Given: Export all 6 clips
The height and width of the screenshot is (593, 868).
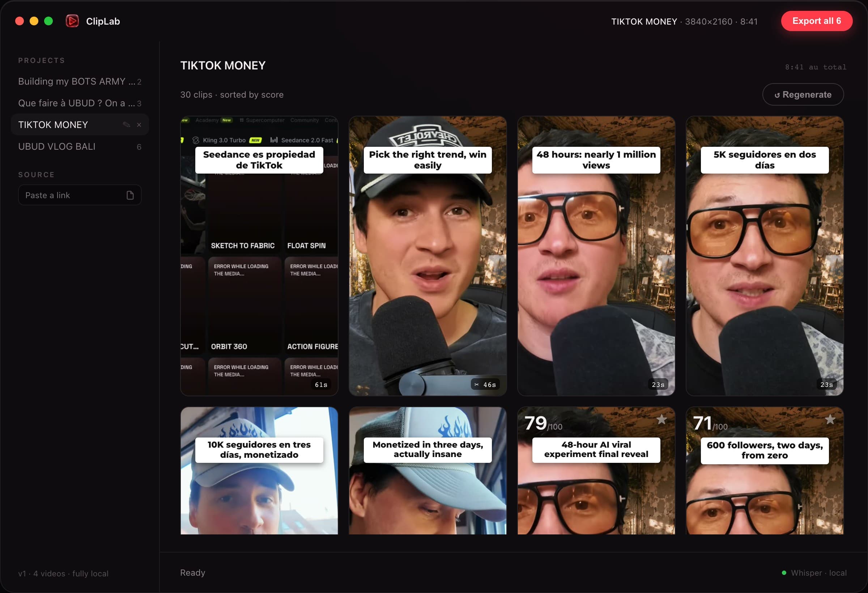Looking at the screenshot, I should click(x=816, y=21).
